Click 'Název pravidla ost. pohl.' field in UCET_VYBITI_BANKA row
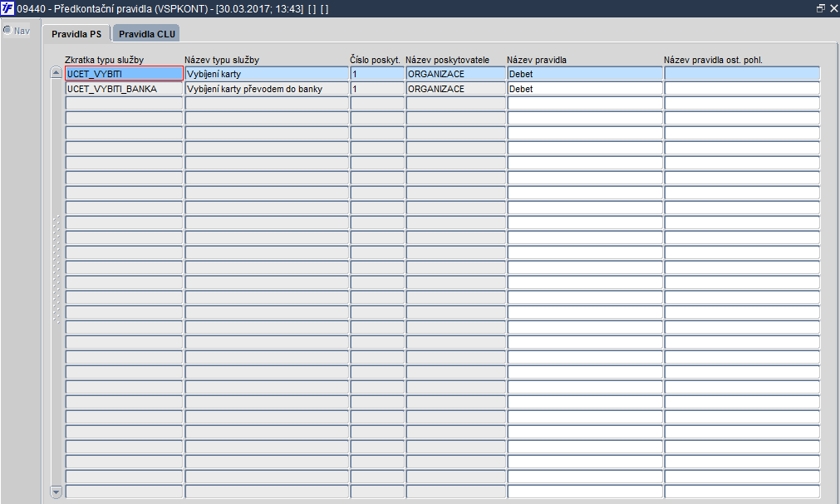The image size is (840, 504). [x=742, y=89]
